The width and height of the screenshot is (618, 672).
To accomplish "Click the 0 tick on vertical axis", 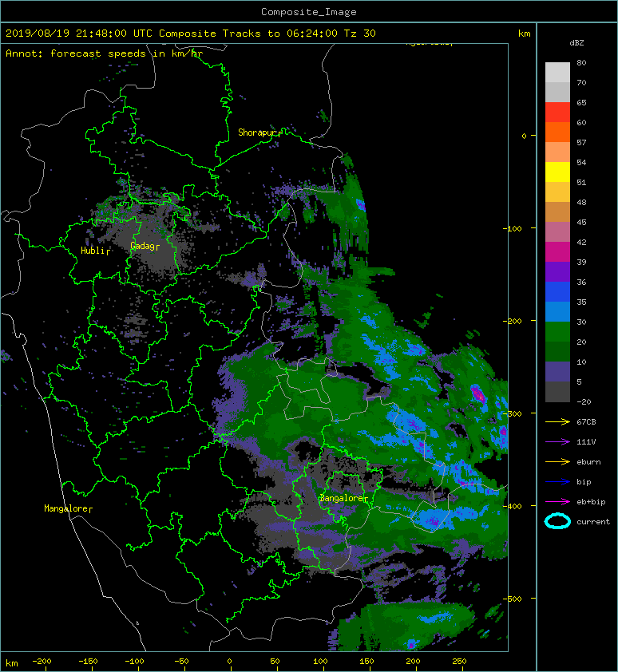I will pos(524,136).
